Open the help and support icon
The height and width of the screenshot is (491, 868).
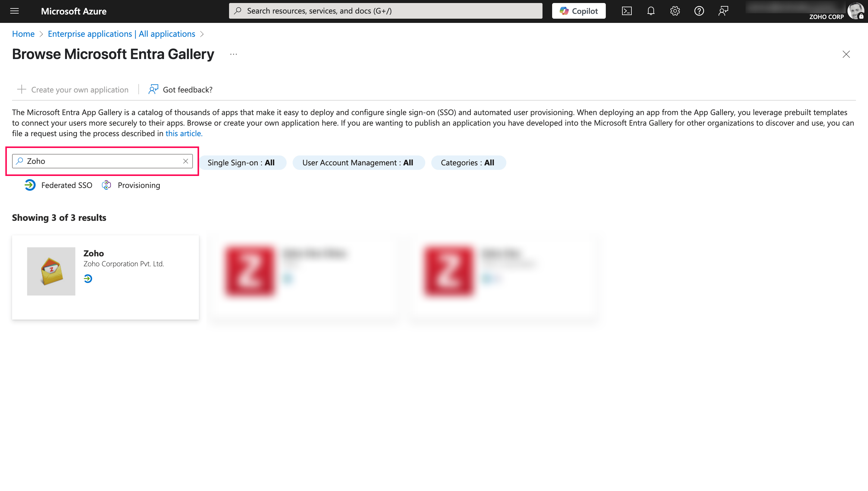coord(699,11)
